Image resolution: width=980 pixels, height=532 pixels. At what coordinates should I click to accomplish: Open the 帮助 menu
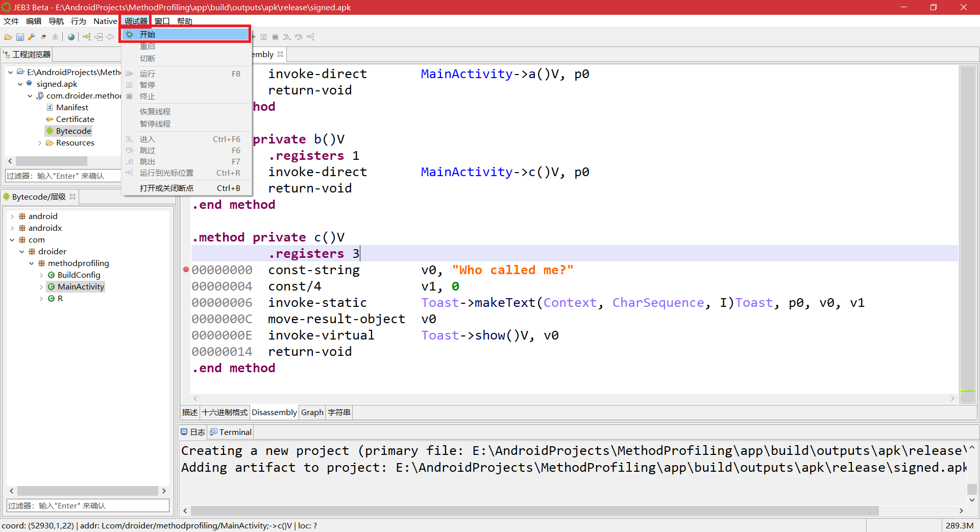(x=185, y=21)
